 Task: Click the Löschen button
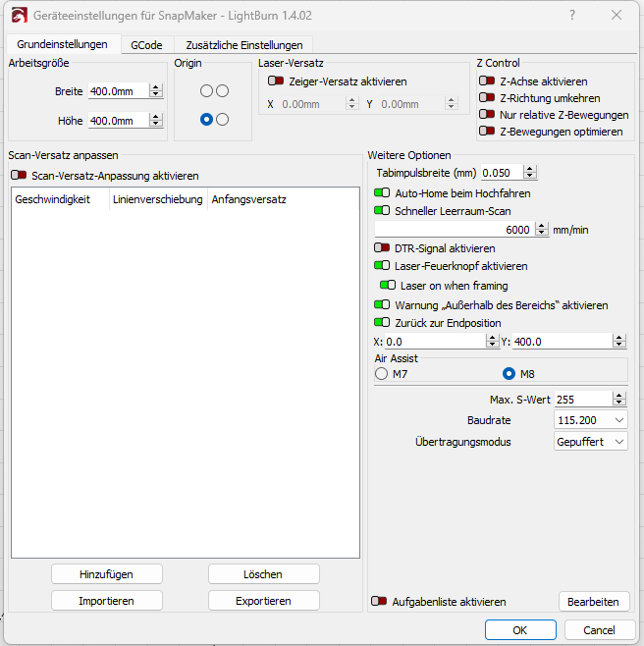(x=264, y=574)
